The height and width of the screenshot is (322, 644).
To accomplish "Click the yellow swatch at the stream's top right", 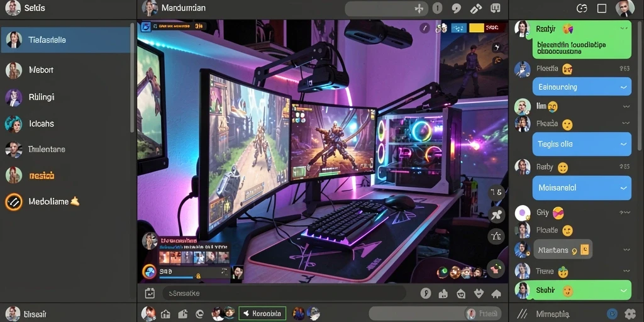I will [x=477, y=28].
